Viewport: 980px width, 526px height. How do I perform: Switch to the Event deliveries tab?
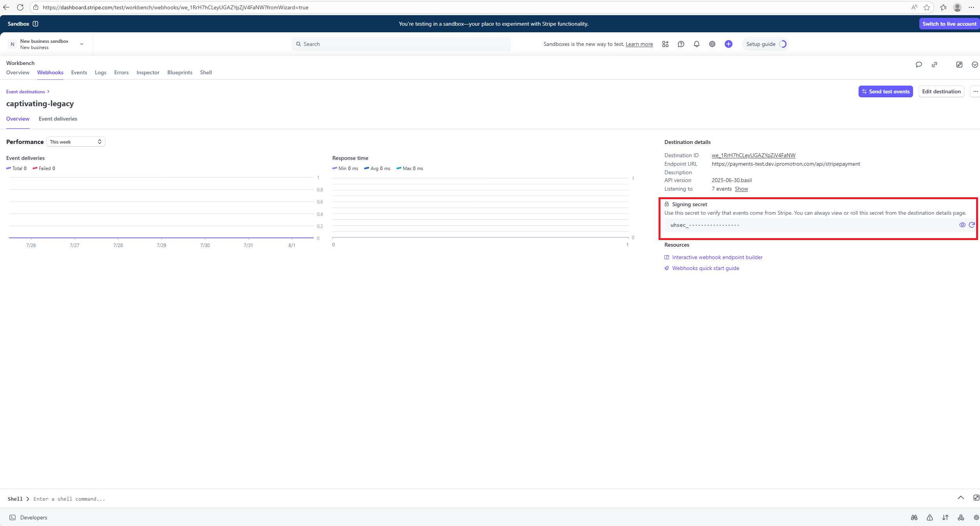pos(58,119)
